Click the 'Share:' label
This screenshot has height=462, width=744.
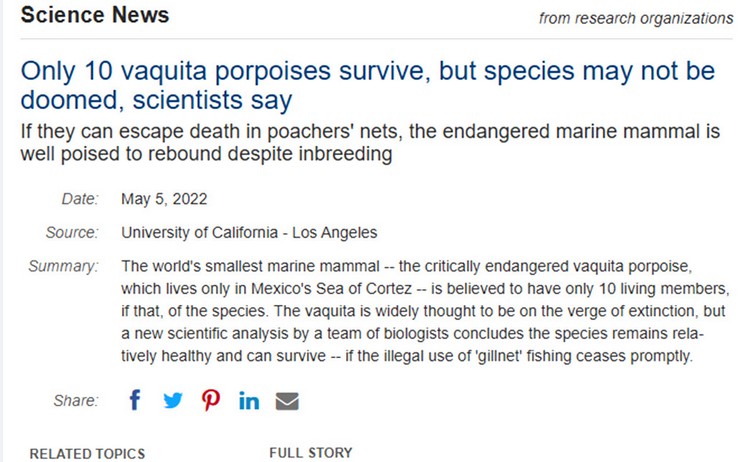pyautogui.click(x=76, y=401)
